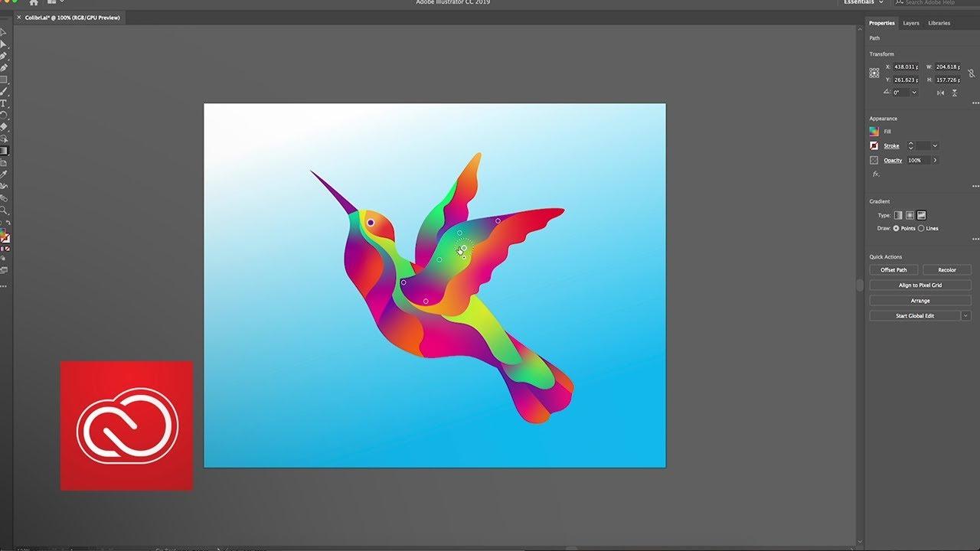Select the Points draw radio button
This screenshot has height=551, width=980.
tap(897, 229)
